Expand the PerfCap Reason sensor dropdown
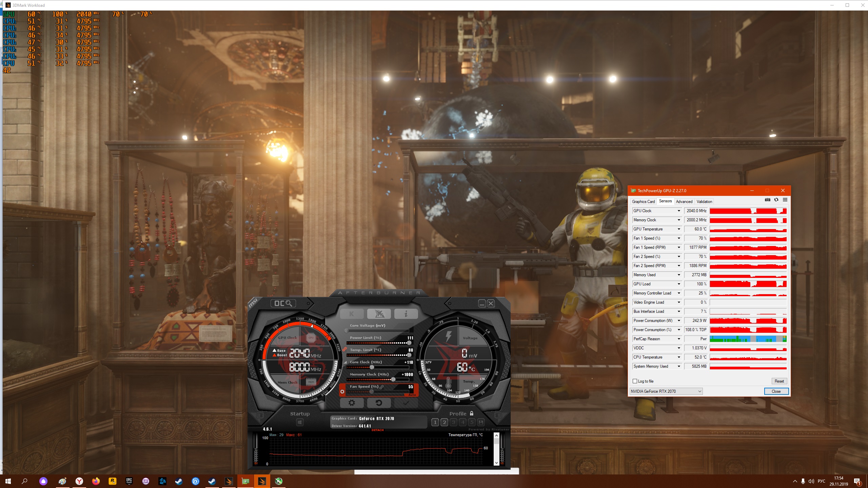This screenshot has width=868, height=488. point(679,339)
